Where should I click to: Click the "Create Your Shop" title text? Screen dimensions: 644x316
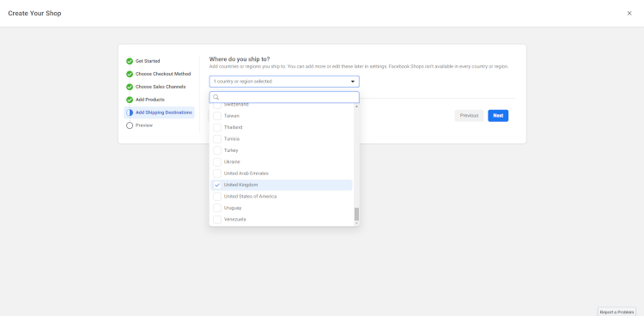click(x=34, y=13)
